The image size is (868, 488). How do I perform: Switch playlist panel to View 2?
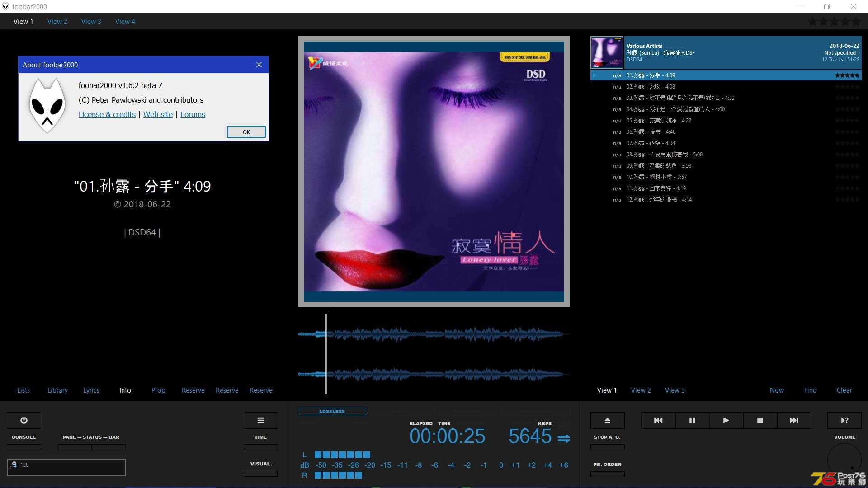click(x=641, y=390)
